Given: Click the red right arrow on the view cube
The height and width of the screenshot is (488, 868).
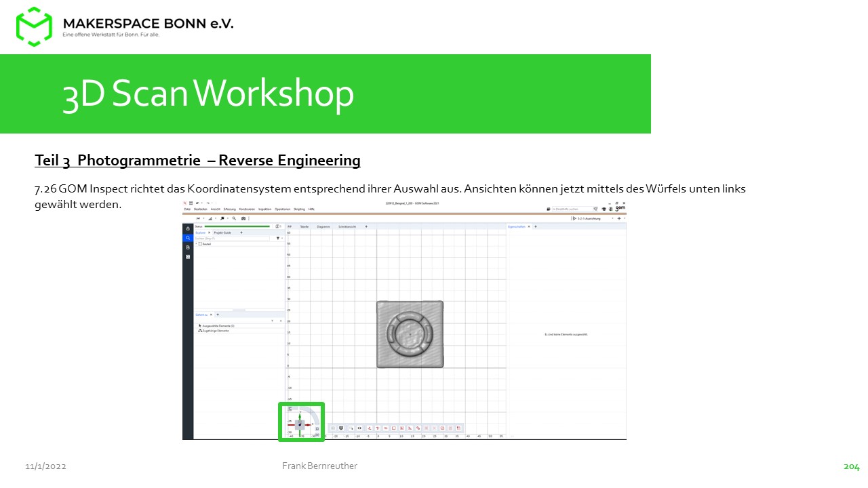Looking at the screenshot, I should point(309,425).
